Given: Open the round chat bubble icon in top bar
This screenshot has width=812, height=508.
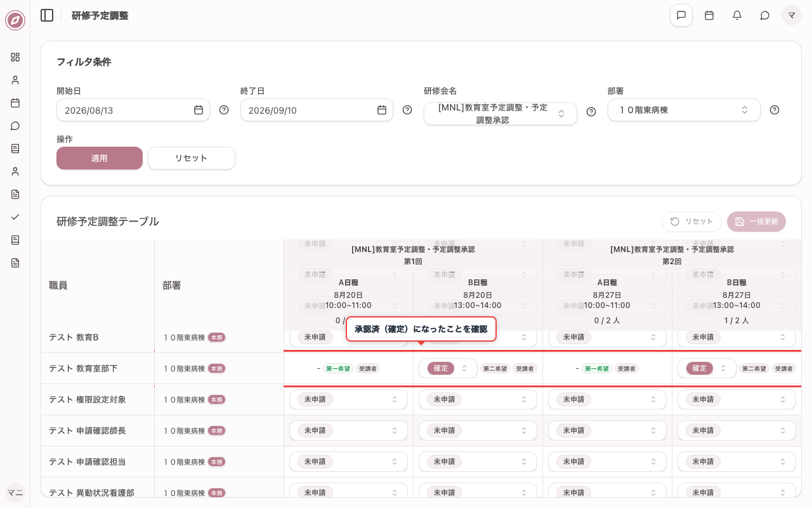Looking at the screenshot, I should [765, 15].
